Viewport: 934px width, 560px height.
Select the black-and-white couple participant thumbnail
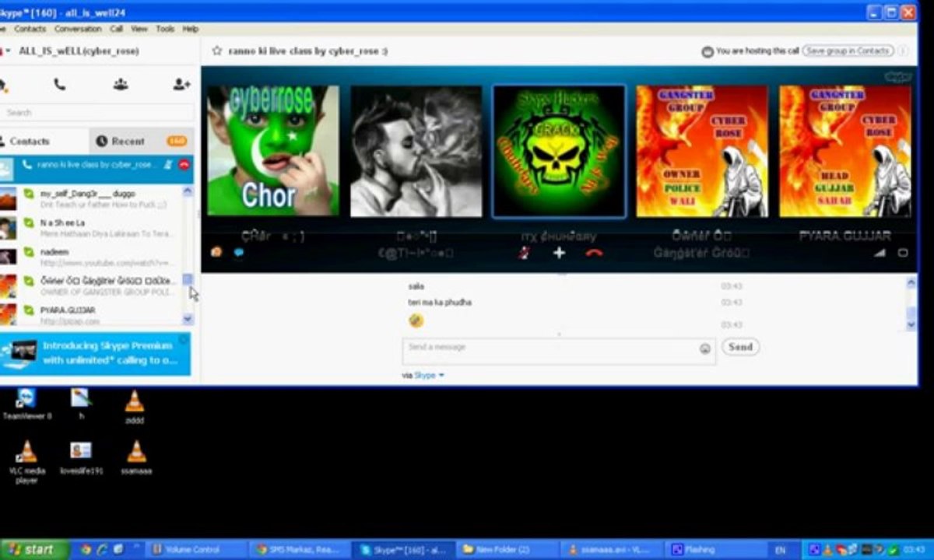click(x=416, y=151)
